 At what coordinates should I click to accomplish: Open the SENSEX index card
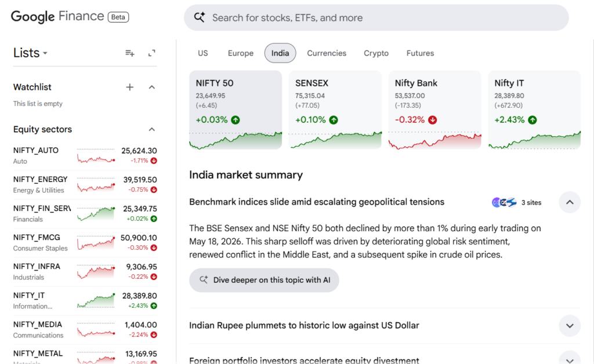[335, 110]
